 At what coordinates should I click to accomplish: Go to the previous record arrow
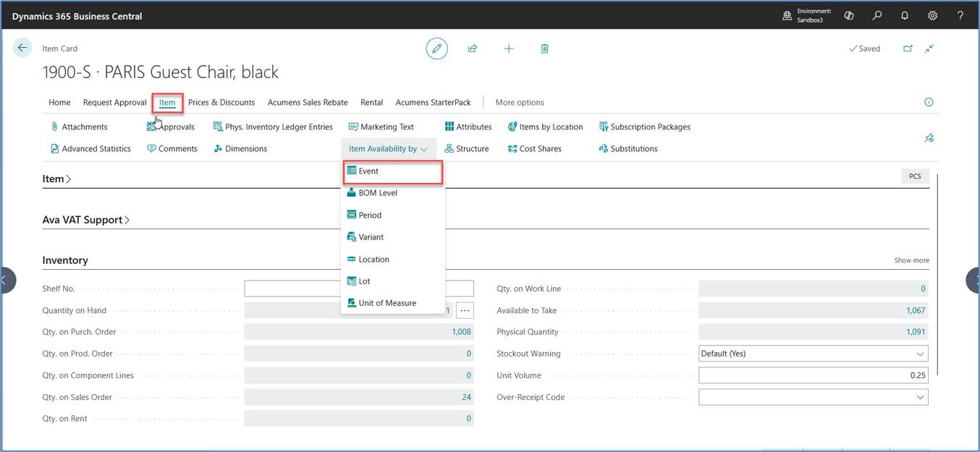[x=7, y=281]
